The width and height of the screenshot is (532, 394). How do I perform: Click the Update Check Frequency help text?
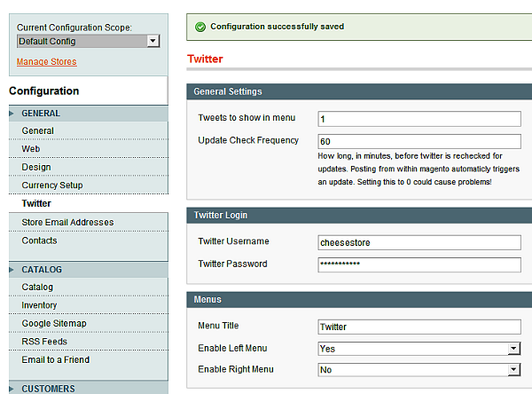pyautogui.click(x=419, y=169)
